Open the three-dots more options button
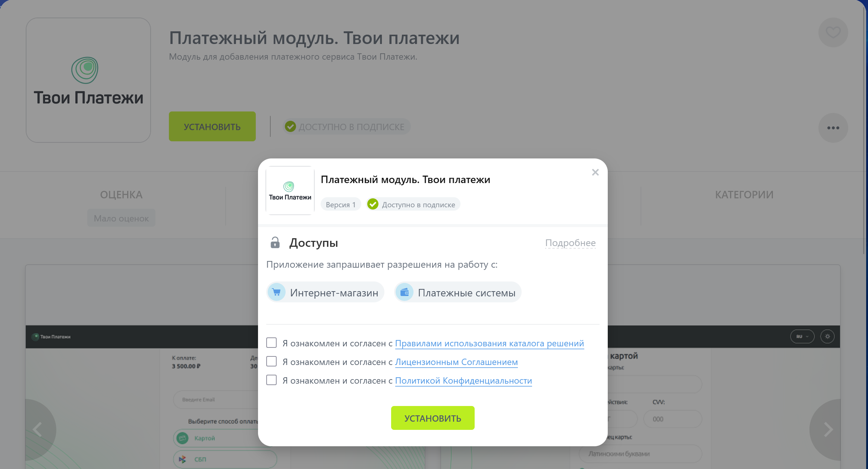Screen dimensions: 868x469 (833, 128)
